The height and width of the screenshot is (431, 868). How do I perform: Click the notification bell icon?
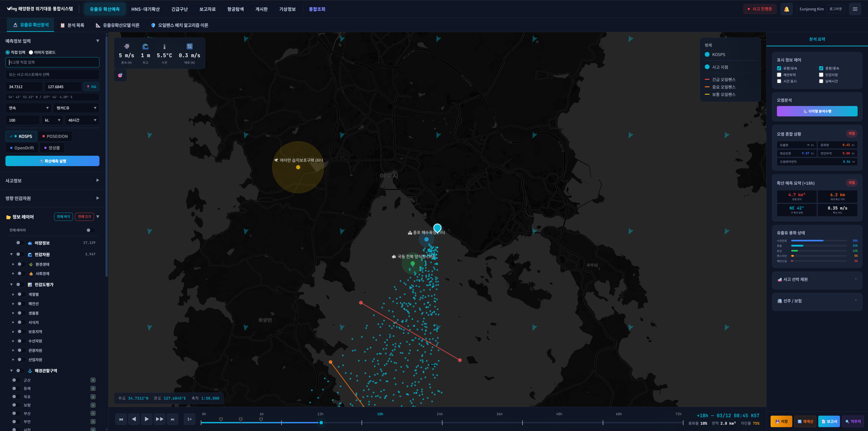786,9
